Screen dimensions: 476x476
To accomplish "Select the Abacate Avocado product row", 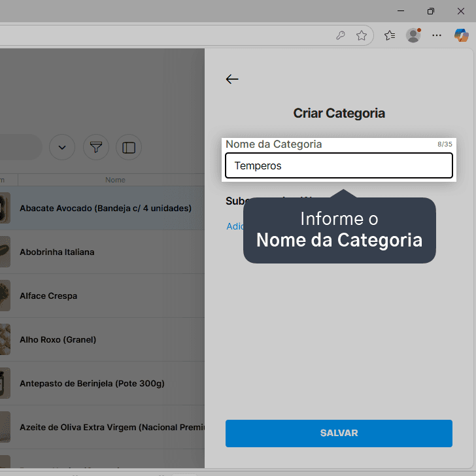I will [102, 208].
